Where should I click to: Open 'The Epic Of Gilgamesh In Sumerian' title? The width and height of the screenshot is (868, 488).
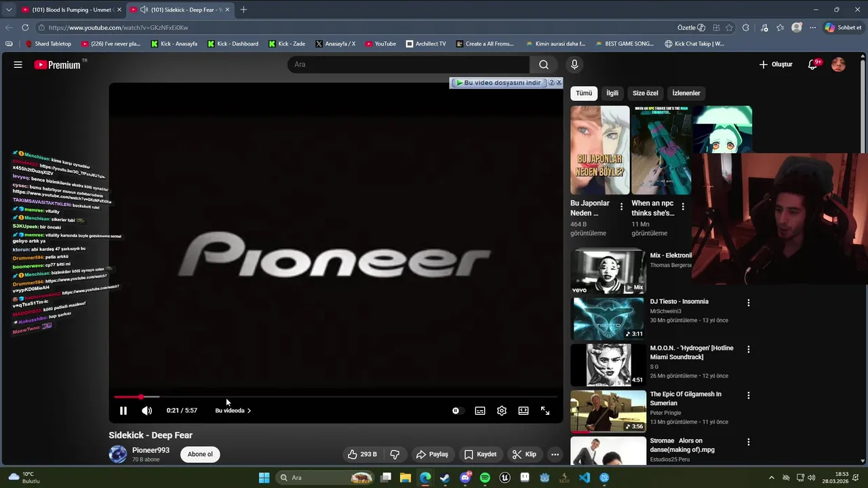pos(686,399)
